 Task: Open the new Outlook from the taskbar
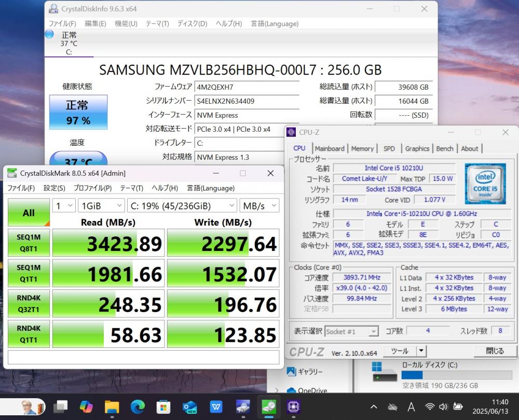tap(189, 407)
